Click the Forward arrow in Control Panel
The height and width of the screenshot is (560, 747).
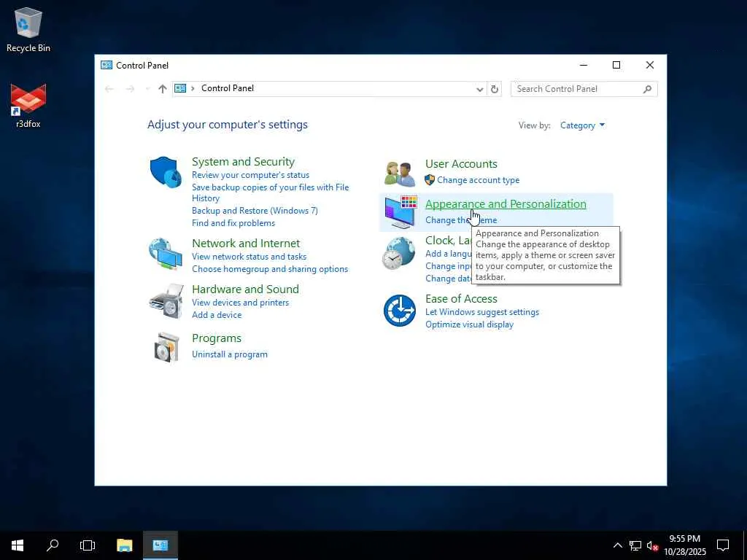(x=130, y=88)
